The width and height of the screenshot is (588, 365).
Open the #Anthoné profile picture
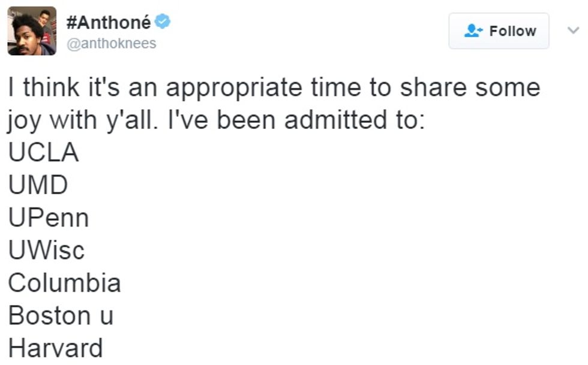[32, 31]
